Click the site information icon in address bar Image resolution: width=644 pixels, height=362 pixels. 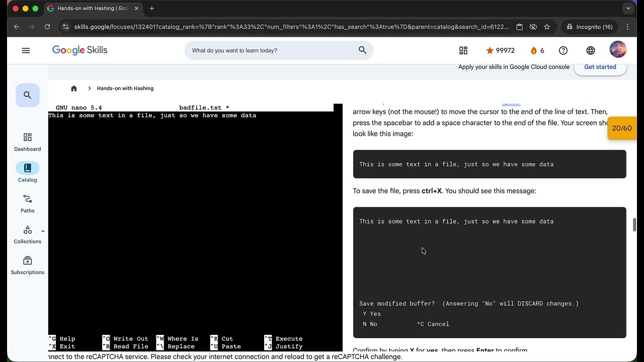pos(65,27)
